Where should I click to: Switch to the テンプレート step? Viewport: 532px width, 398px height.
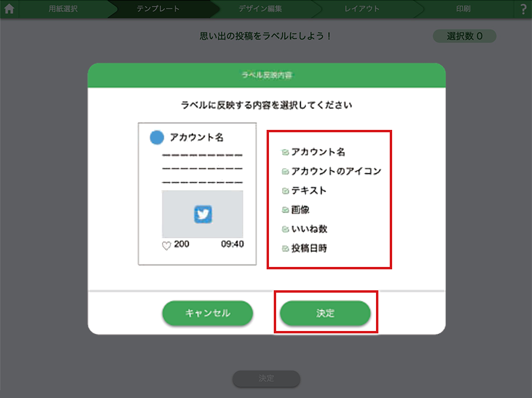tap(158, 9)
